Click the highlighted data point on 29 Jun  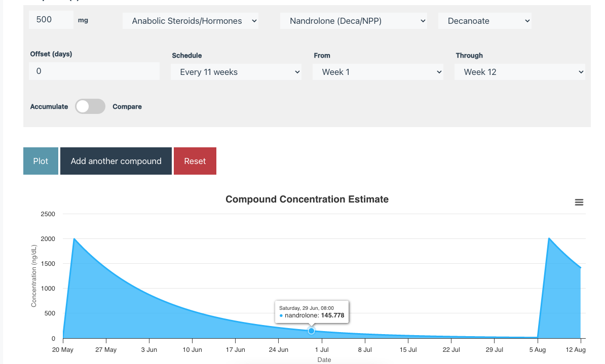coord(311,331)
